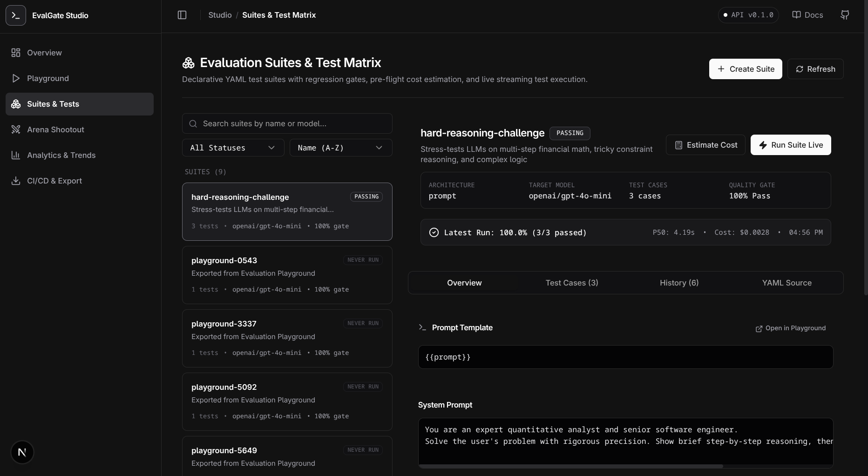Click the page vertical scrollbar

click(x=866, y=147)
